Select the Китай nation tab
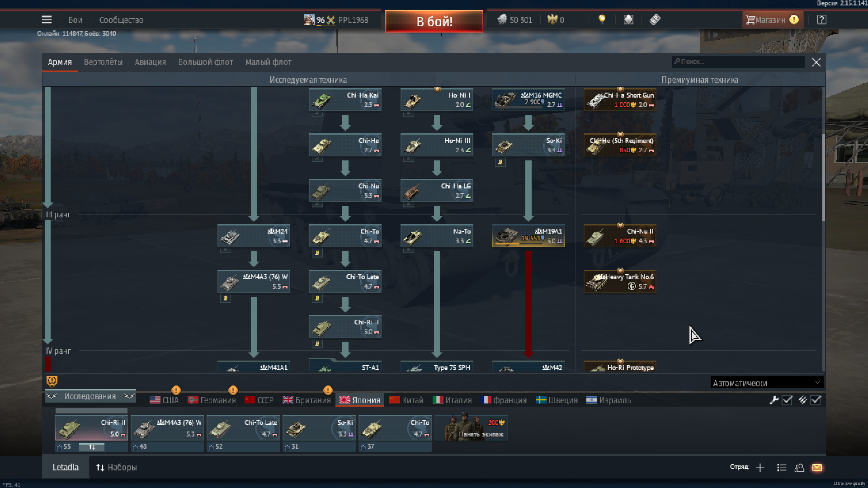The width and height of the screenshot is (868, 488). pyautogui.click(x=406, y=400)
